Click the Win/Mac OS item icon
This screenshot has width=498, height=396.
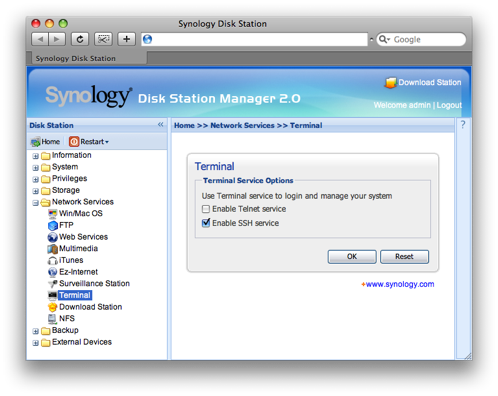pyautogui.click(x=53, y=214)
